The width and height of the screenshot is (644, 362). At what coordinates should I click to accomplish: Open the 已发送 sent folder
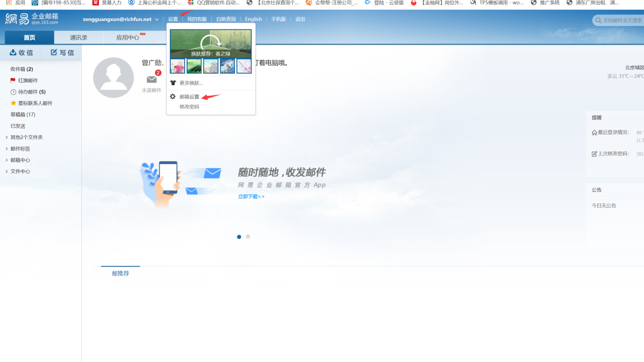(18, 126)
